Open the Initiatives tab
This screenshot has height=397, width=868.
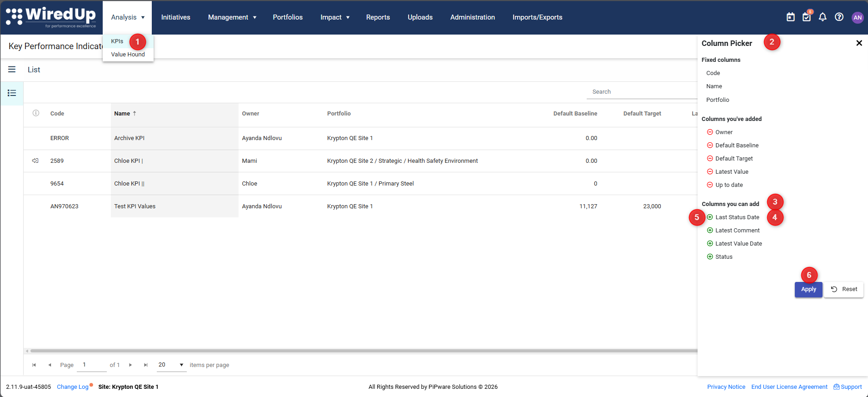(176, 17)
